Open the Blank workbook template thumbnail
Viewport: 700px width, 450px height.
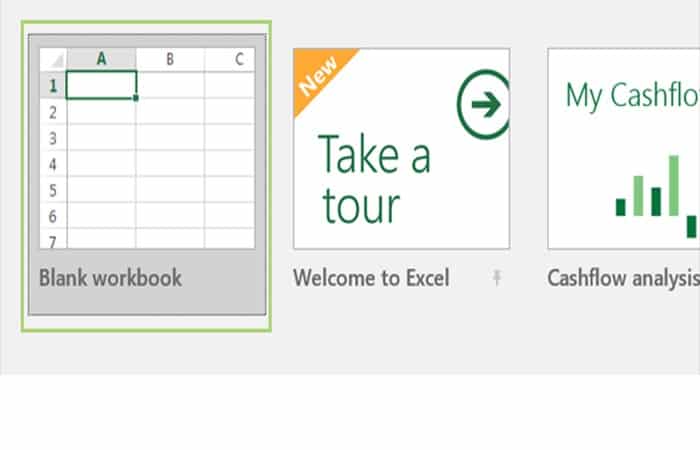[147, 148]
